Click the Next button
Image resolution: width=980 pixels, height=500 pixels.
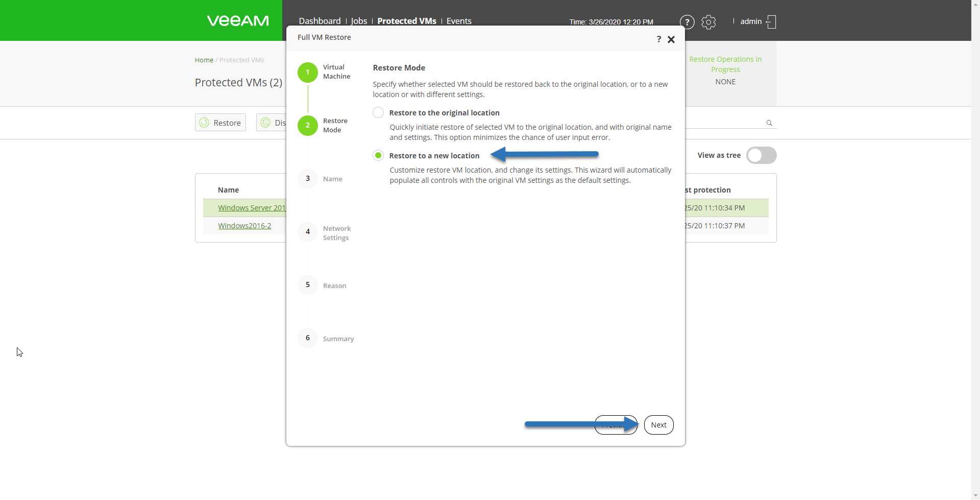[x=659, y=425]
